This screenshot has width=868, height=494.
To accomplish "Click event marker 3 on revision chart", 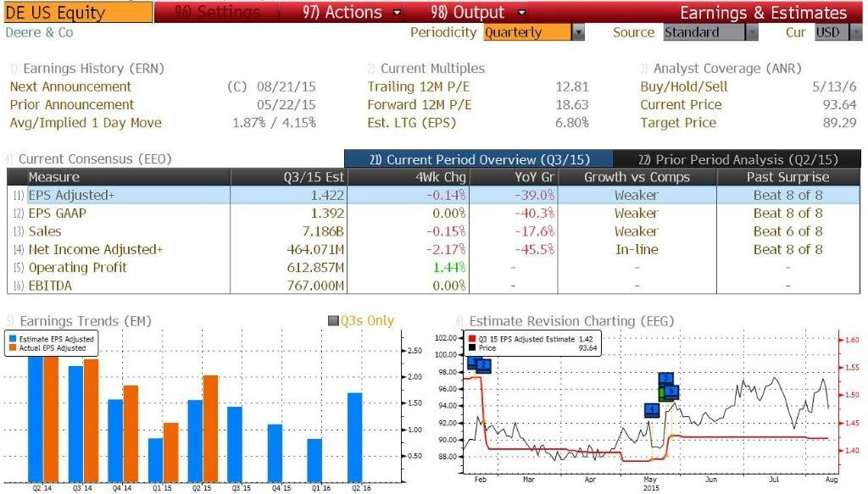I will [666, 379].
